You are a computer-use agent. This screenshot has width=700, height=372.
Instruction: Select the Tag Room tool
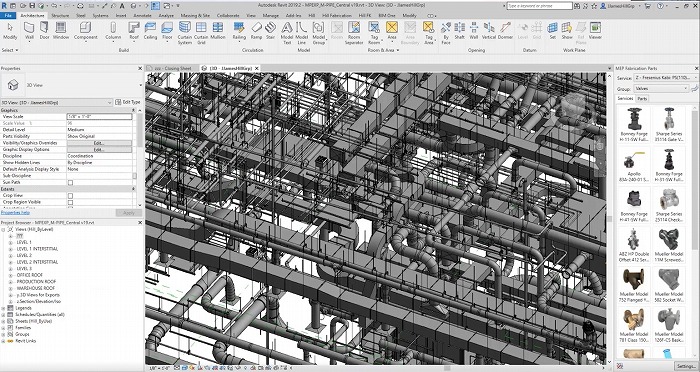coord(374,33)
